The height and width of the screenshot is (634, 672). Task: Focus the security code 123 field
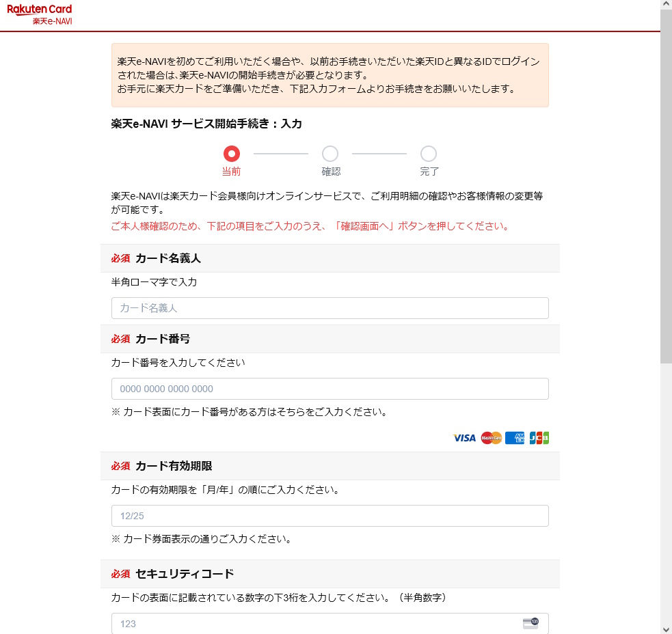coord(314,623)
